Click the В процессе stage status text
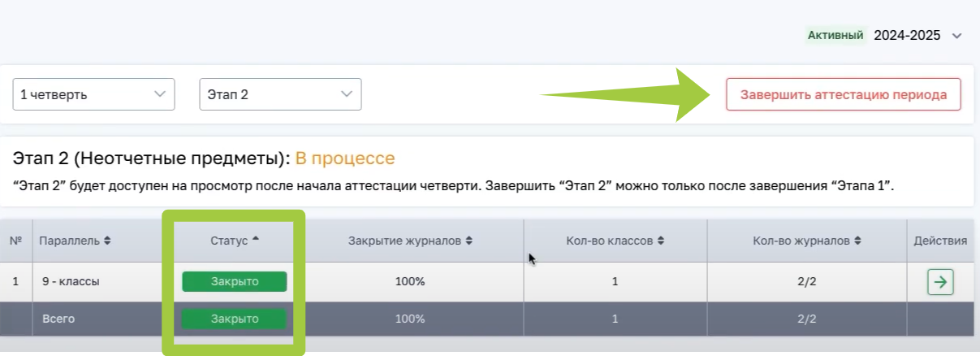 click(x=344, y=158)
